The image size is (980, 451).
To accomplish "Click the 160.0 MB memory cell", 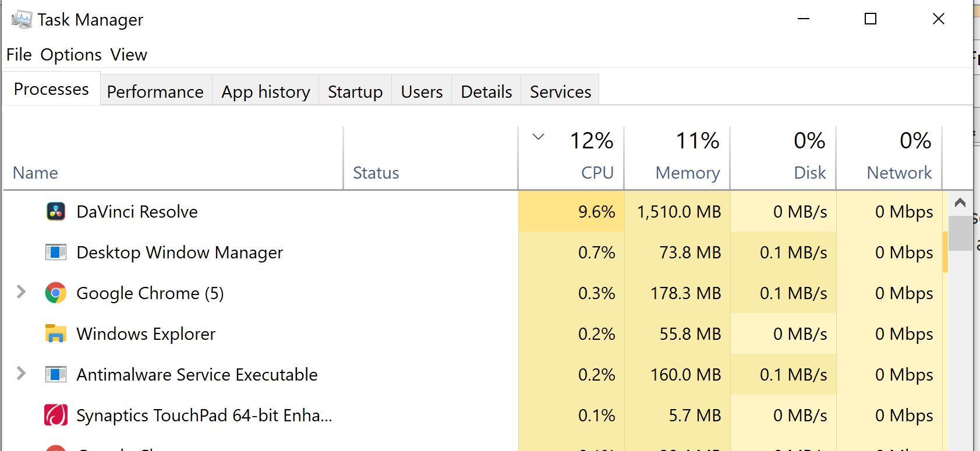I will coord(677,374).
